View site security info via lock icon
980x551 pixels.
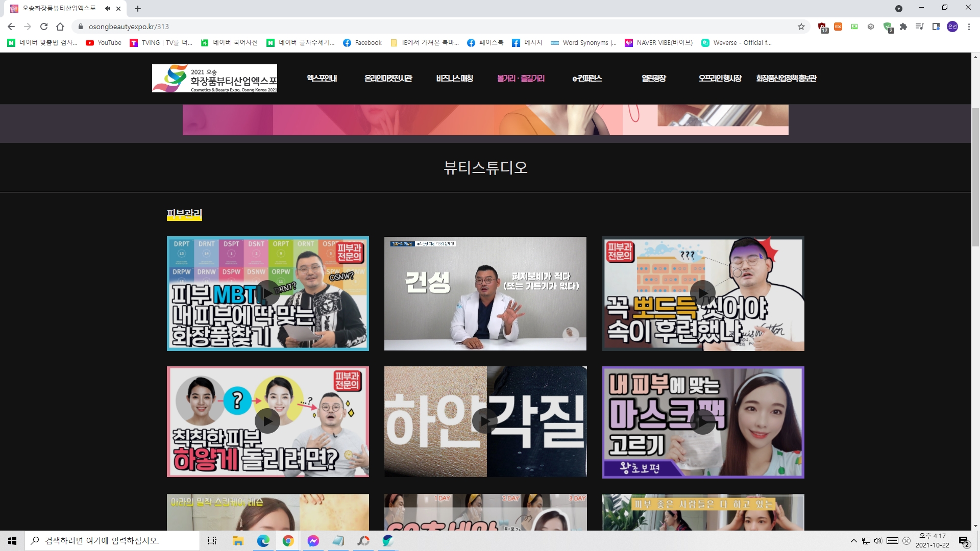(x=80, y=27)
